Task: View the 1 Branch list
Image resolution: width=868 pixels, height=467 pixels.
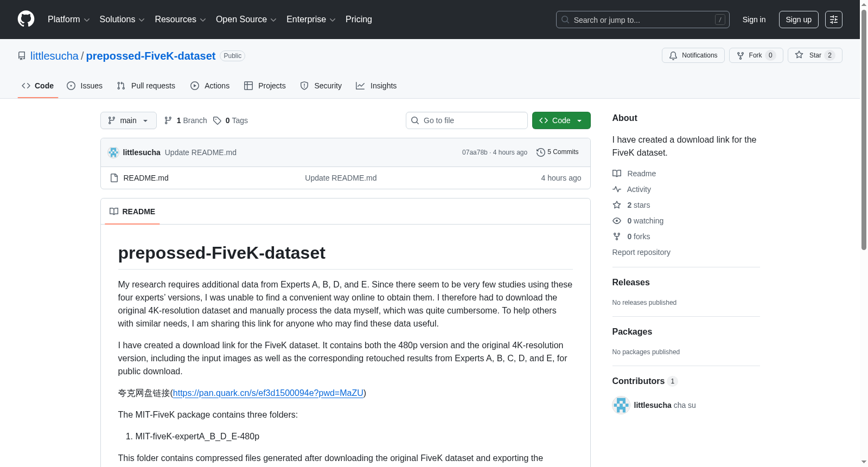Action: (186, 120)
